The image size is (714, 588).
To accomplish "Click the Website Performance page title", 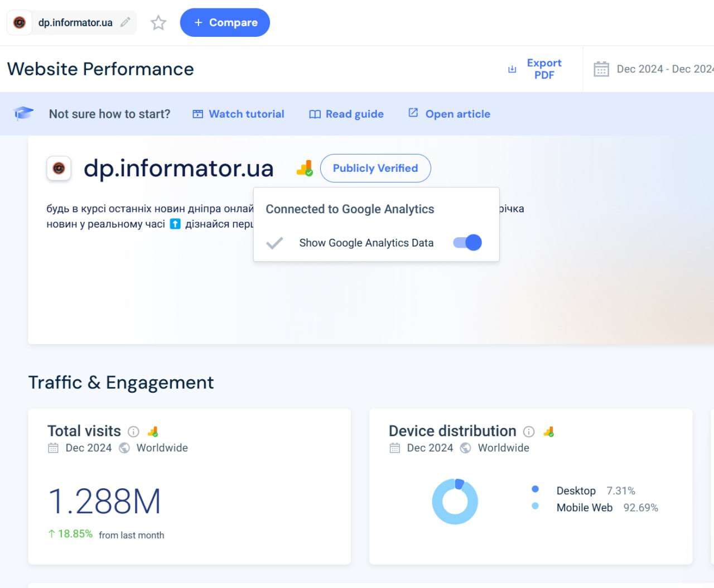I will point(100,69).
